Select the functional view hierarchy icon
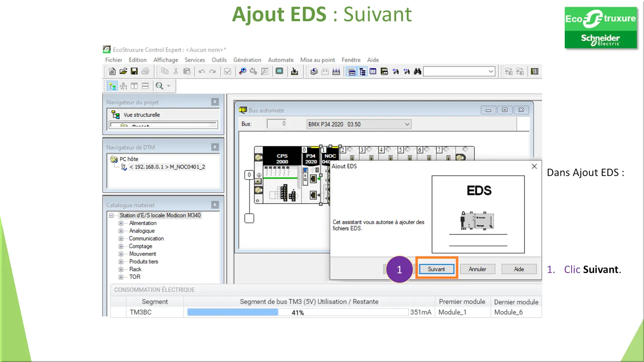 (123, 86)
